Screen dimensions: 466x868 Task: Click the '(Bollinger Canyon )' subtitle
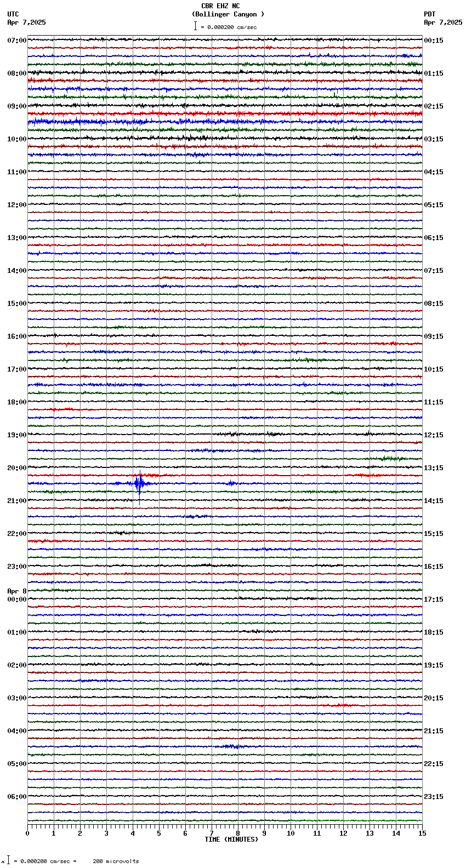[x=228, y=14]
